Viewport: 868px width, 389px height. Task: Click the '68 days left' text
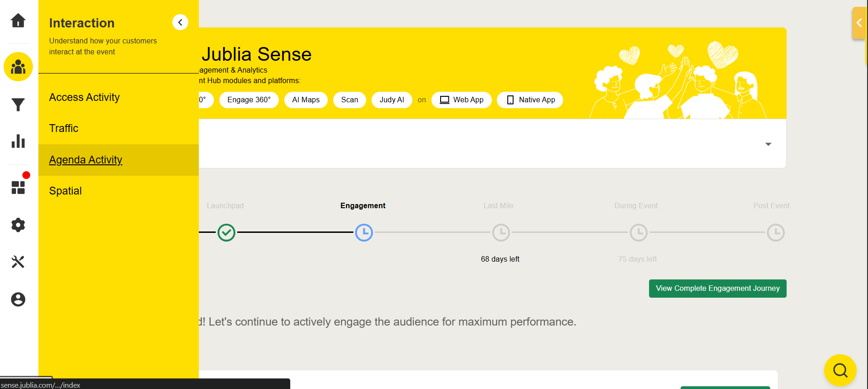pos(500,259)
